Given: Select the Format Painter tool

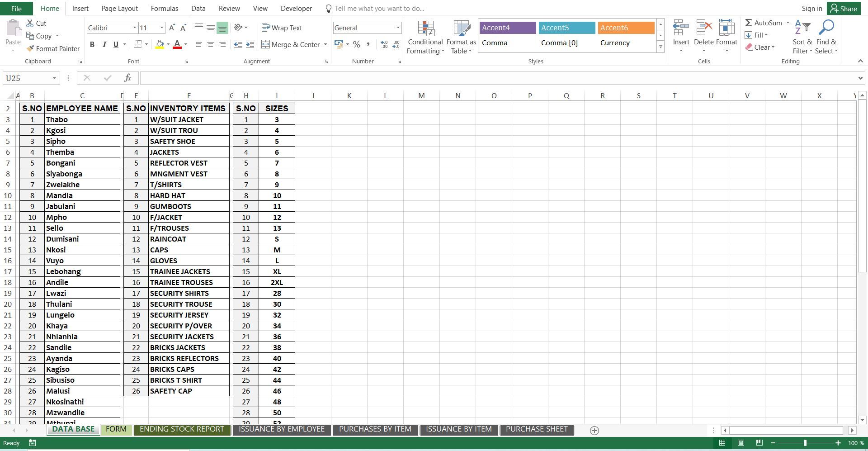Looking at the screenshot, I should click(53, 48).
